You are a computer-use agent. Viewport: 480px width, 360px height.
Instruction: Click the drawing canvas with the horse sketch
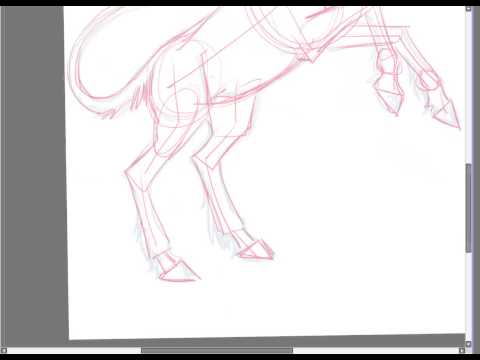265,173
